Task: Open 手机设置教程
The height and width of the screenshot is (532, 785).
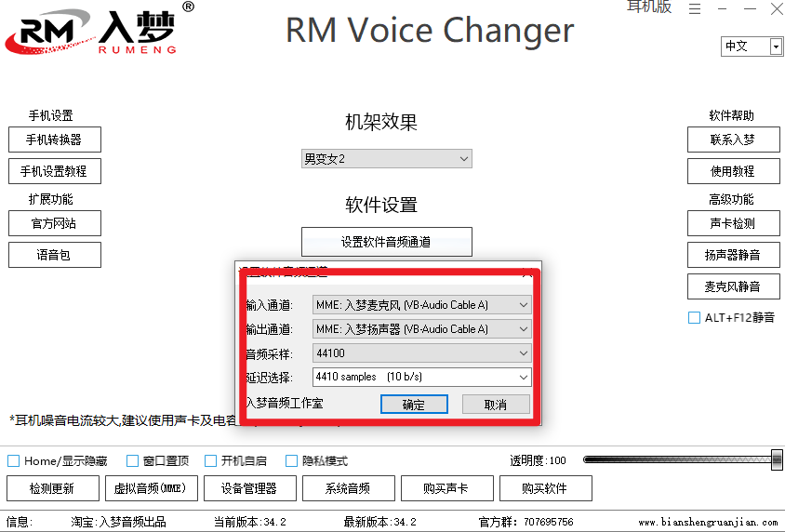Action: tap(55, 171)
